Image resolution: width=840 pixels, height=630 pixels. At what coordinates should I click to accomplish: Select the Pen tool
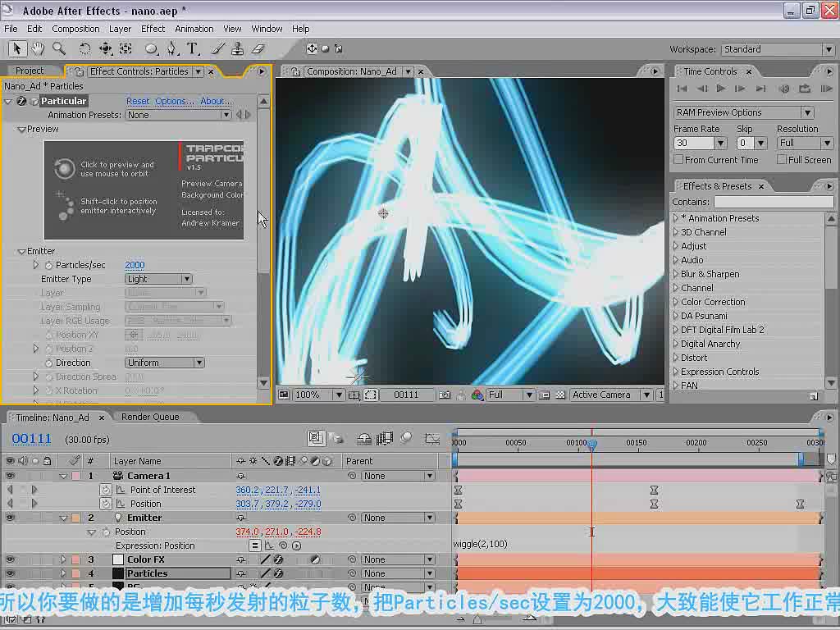(171, 48)
